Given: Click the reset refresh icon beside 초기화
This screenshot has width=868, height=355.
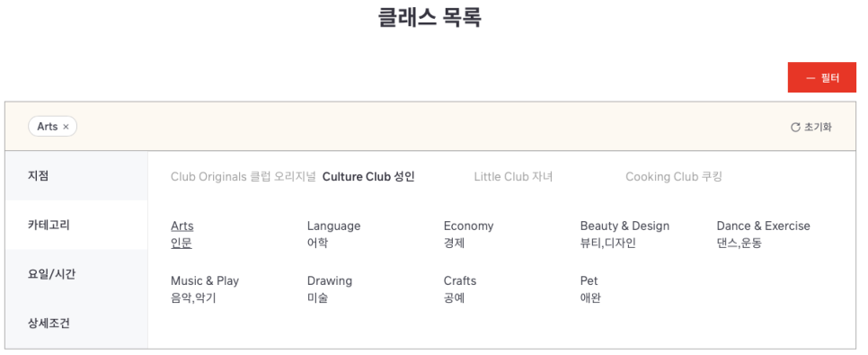Looking at the screenshot, I should click(x=795, y=128).
